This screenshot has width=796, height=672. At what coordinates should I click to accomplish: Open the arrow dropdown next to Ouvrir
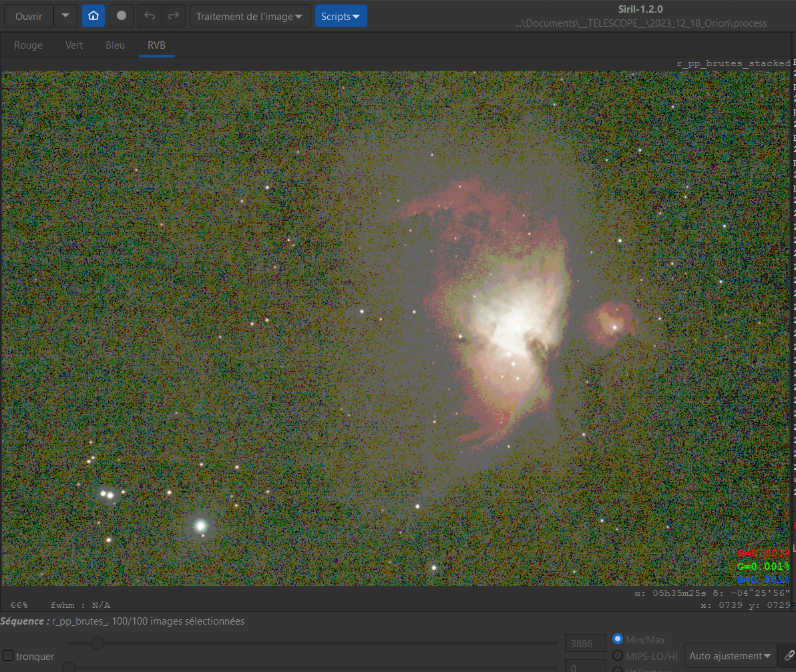pos(65,16)
